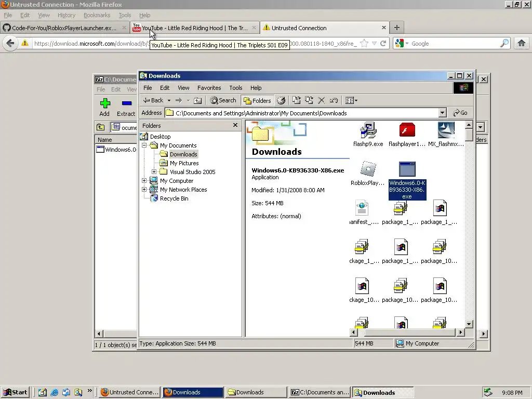Click Firefox Home button

click(x=522, y=44)
